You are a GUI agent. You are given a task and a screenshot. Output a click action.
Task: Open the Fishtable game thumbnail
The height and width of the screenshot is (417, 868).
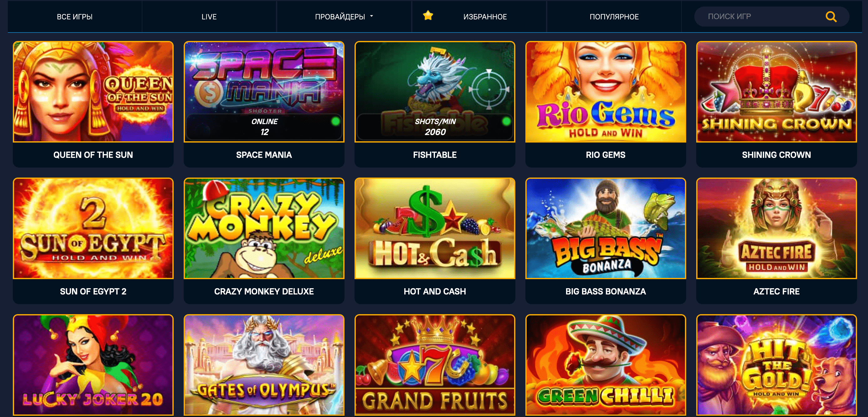point(435,92)
